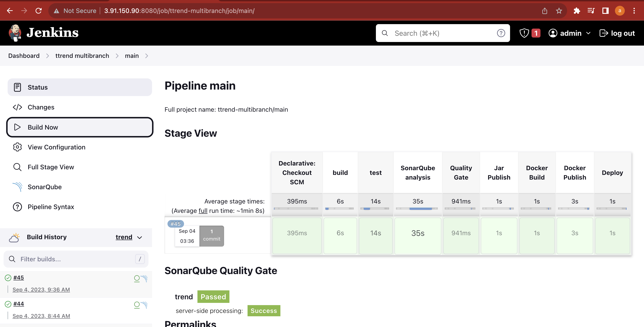
Task: Click the success status icon of build #44
Action: coord(8,304)
